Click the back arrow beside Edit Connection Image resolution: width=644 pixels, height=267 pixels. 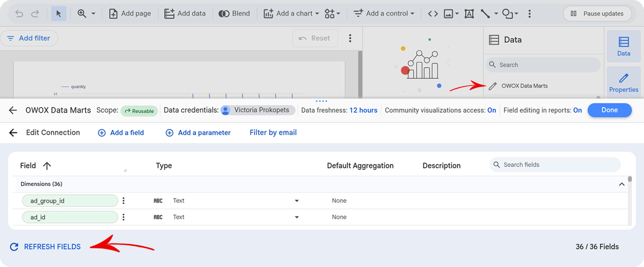pos(13,133)
